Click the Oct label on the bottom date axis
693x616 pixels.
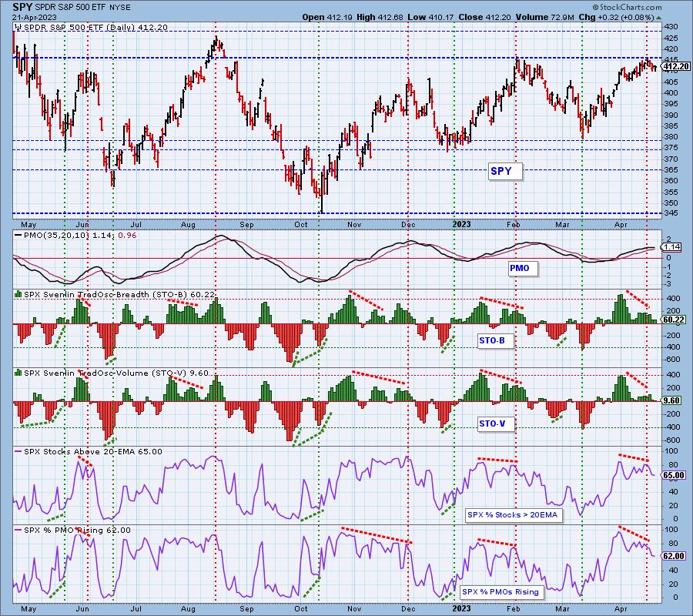[x=300, y=608]
